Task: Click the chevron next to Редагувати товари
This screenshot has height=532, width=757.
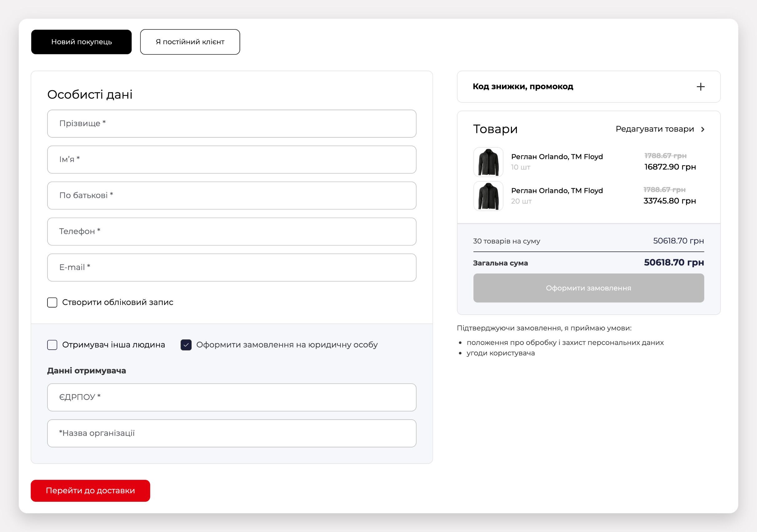Action: click(703, 129)
